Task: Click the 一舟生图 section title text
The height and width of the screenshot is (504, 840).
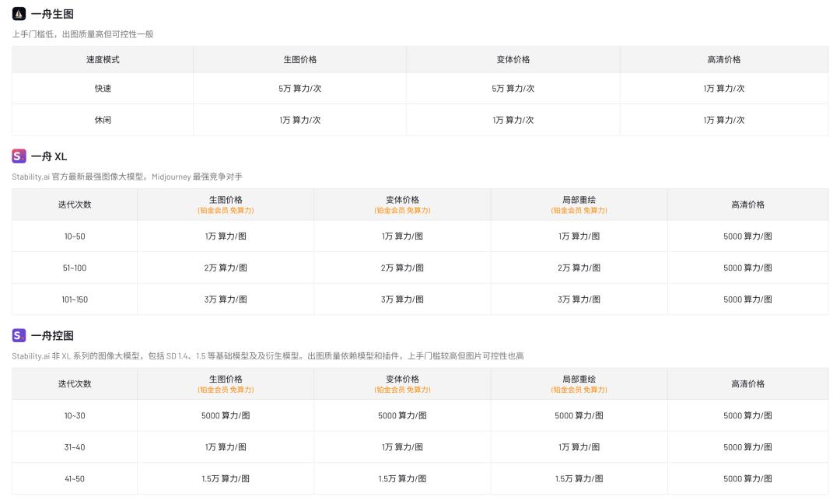Action: tap(52, 14)
